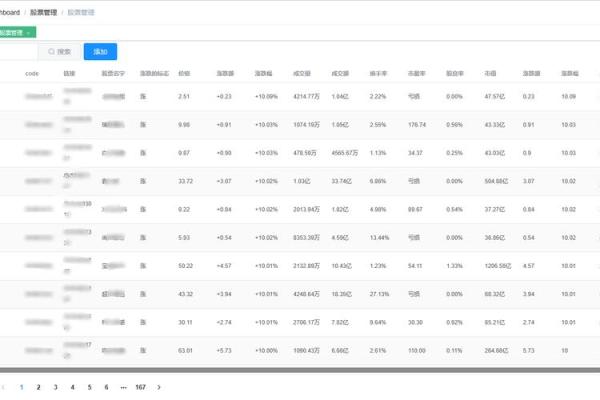Select the P/E cell 110.00

tap(417, 351)
